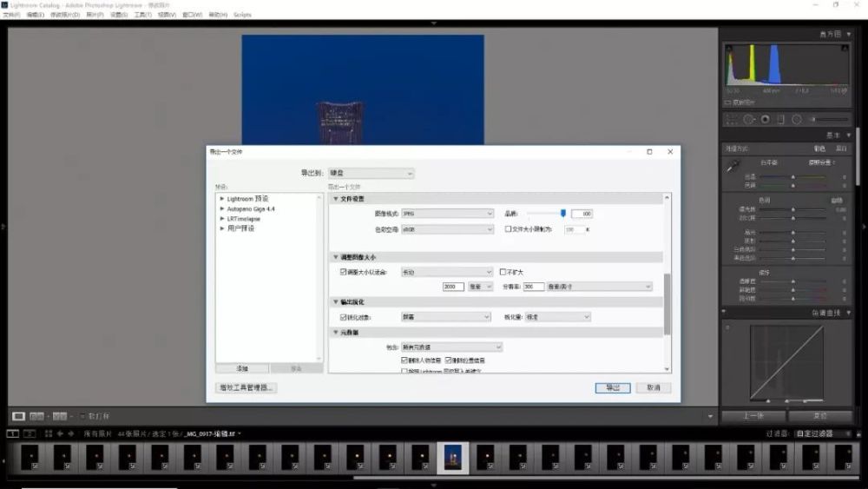The width and height of the screenshot is (868, 489).
Task: Go back with the filmstrip left arrow
Action: (x=60, y=433)
